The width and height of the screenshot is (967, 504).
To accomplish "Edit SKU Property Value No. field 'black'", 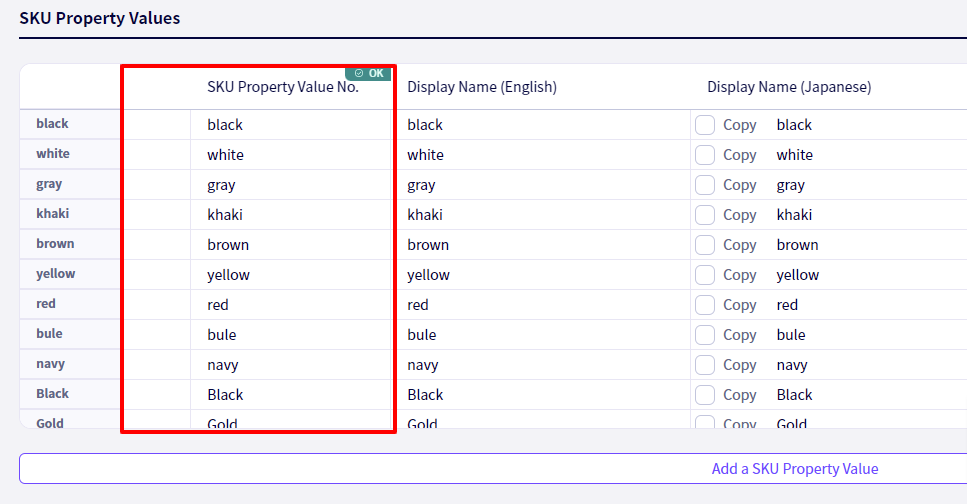I will (291, 125).
